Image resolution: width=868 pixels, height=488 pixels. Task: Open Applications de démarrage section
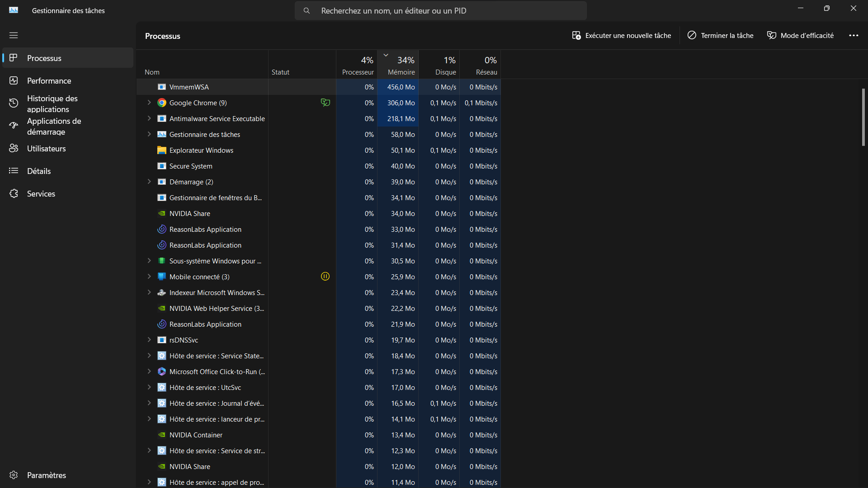(x=54, y=126)
